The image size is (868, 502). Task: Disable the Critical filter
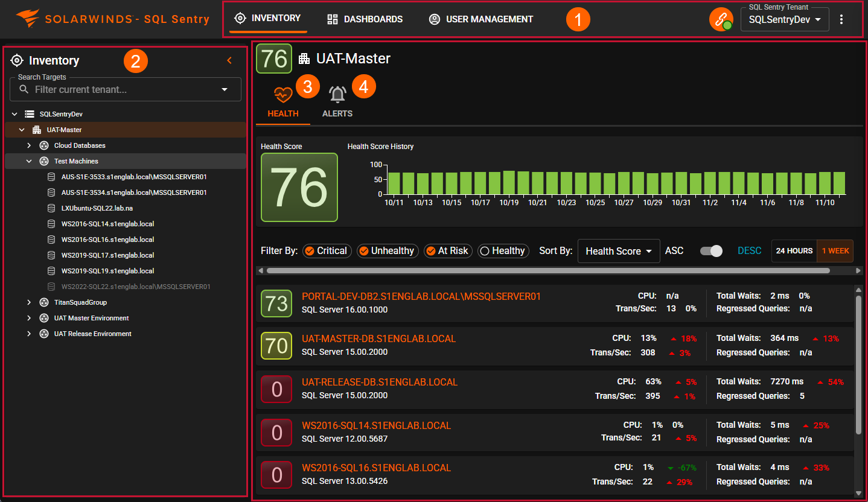(326, 251)
